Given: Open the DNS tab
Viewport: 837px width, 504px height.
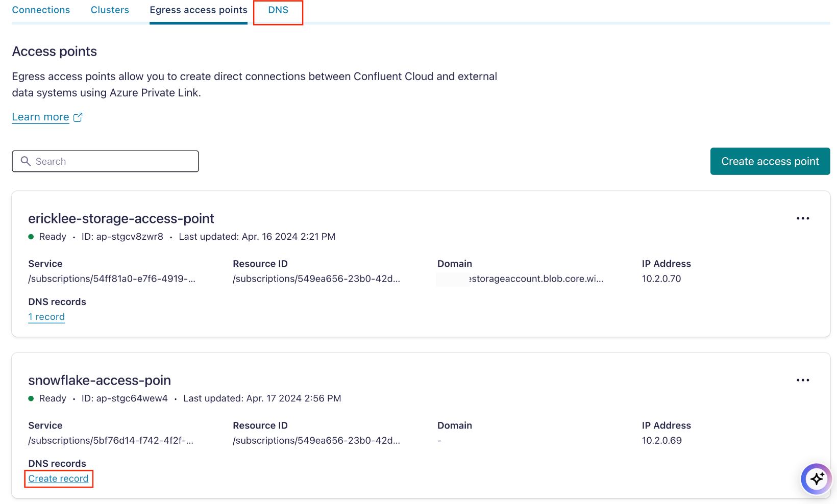Looking at the screenshot, I should coord(278,10).
